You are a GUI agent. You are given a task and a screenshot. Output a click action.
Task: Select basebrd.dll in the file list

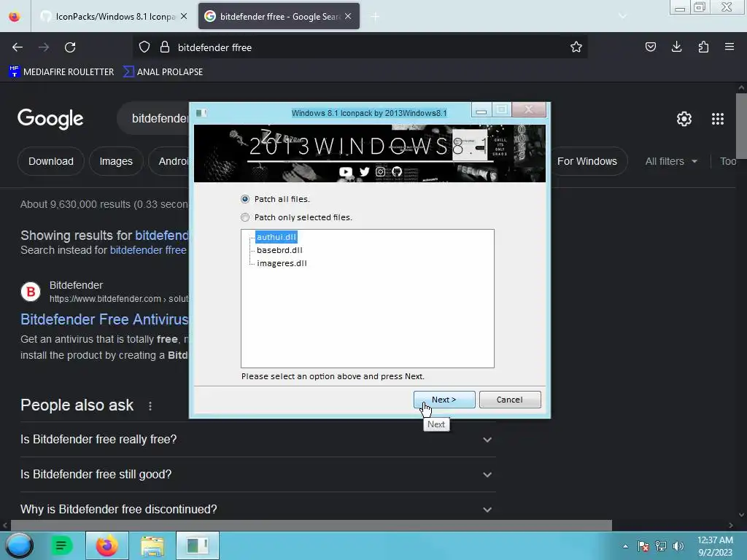click(x=279, y=250)
